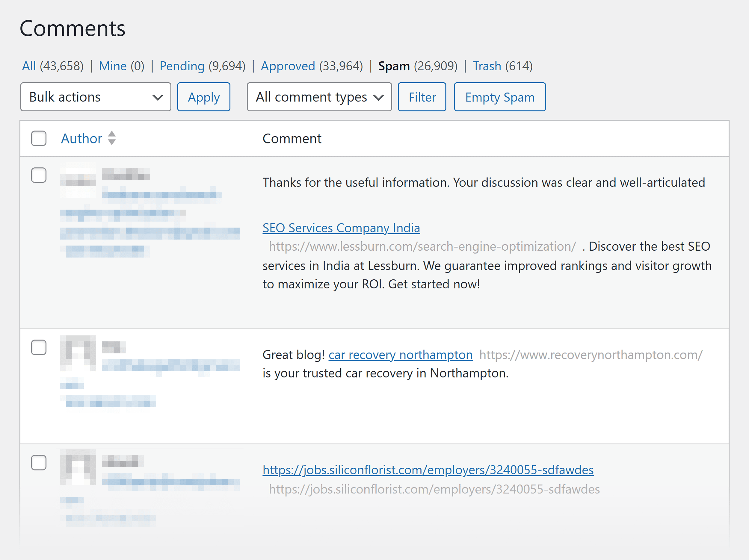Image resolution: width=749 pixels, height=560 pixels.
Task: Click the Empty Spam button
Action: (x=499, y=97)
